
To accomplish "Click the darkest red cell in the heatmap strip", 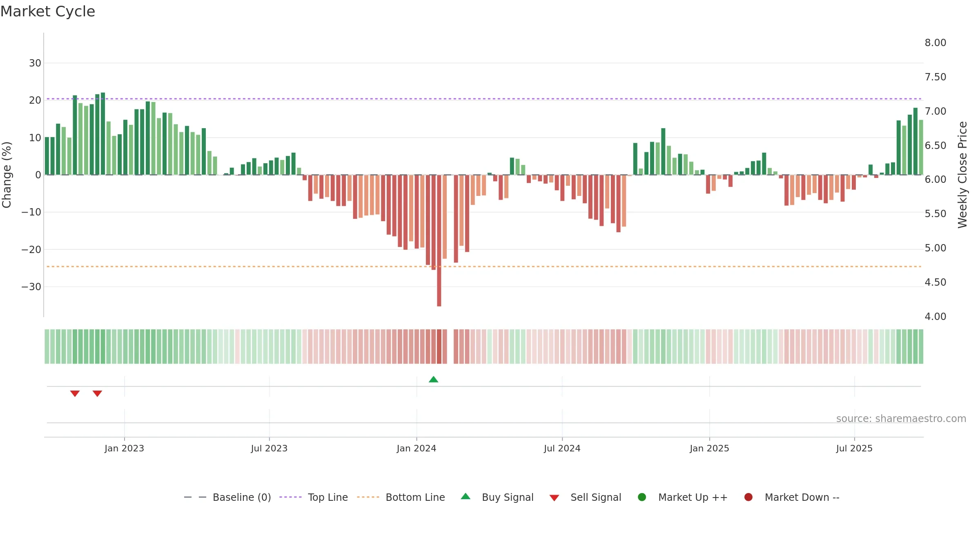I will [x=439, y=347].
